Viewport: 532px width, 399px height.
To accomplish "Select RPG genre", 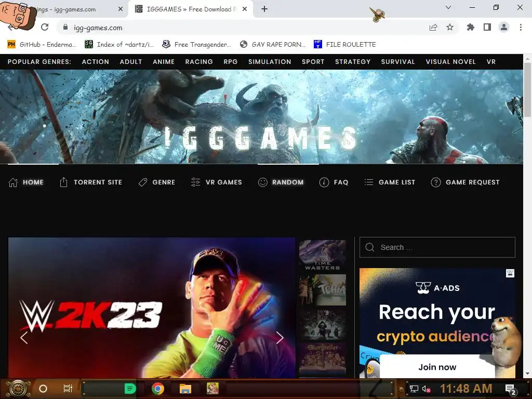I will click(x=230, y=62).
